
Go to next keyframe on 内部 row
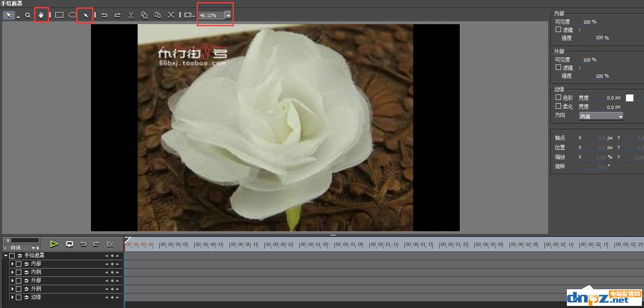pos(118,264)
